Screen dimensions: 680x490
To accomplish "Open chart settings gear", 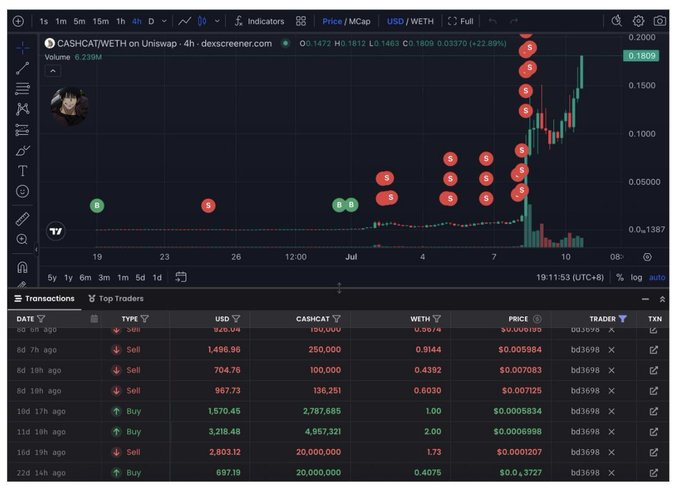I will (x=638, y=20).
